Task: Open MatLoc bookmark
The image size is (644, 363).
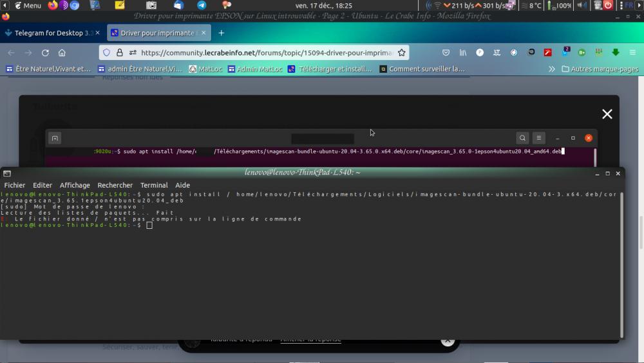Action: (x=205, y=69)
